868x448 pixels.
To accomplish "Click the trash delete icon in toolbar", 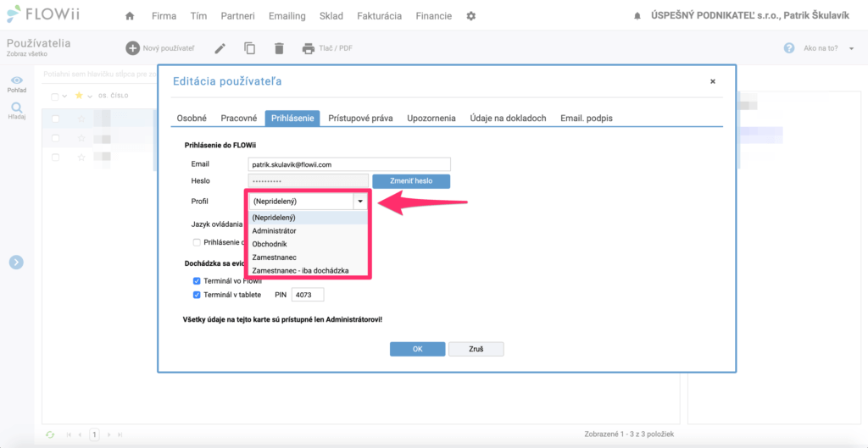I will coord(279,48).
